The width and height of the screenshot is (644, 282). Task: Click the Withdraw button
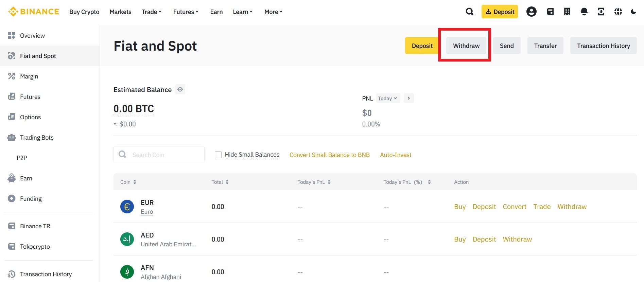(x=466, y=46)
